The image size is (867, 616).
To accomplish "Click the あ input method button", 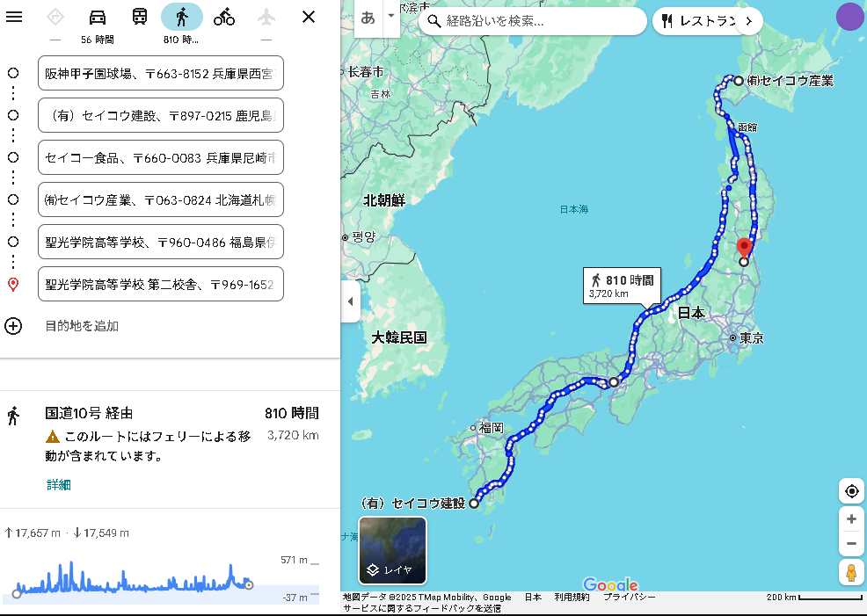I will 368,18.
